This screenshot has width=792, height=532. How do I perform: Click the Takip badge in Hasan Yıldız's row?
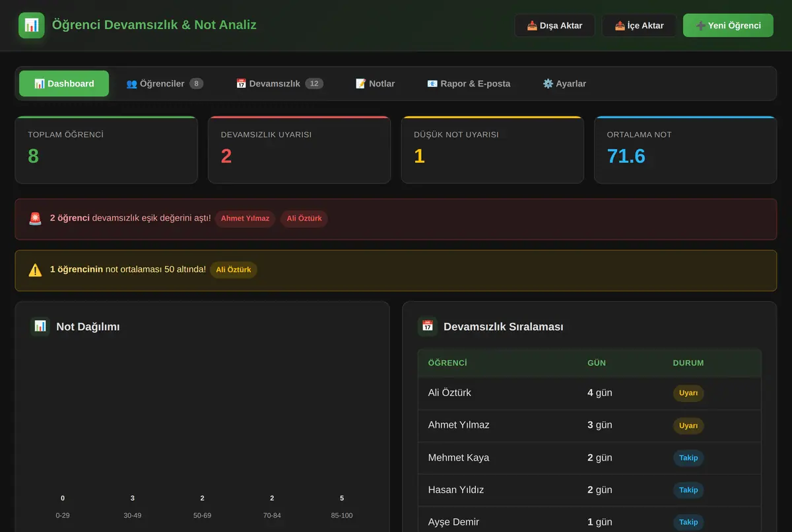tap(688, 490)
